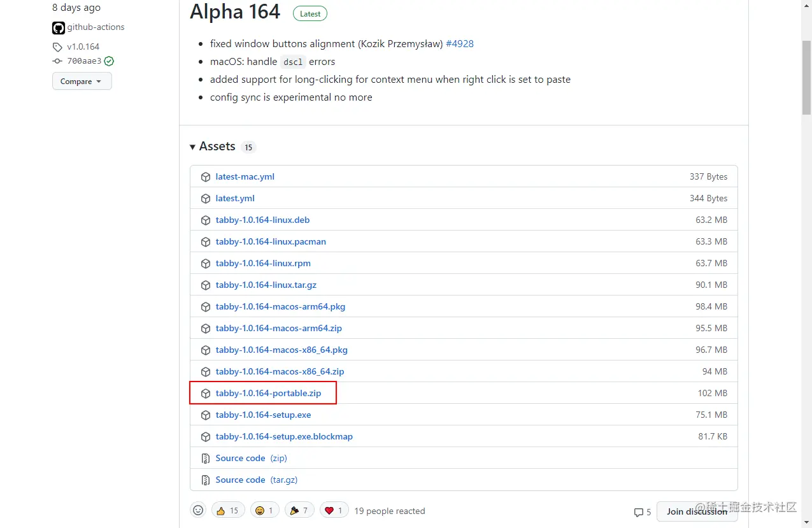Click the Join discussion button

tap(697, 511)
